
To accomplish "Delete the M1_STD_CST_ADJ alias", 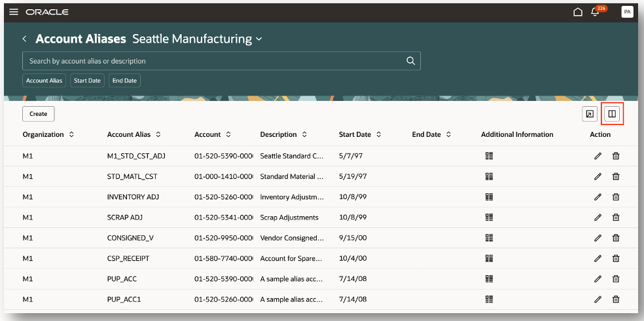I will 616,156.
